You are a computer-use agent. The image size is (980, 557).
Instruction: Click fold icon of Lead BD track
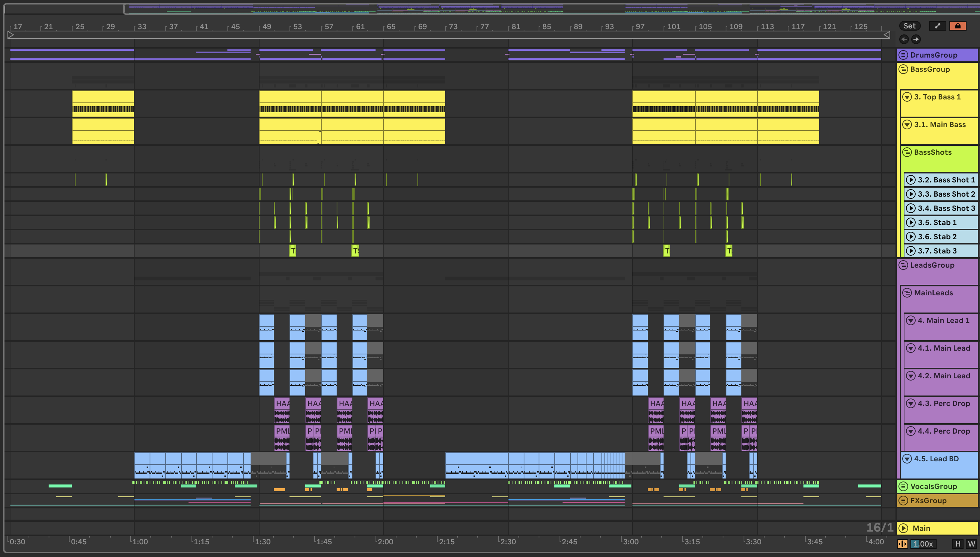click(907, 458)
